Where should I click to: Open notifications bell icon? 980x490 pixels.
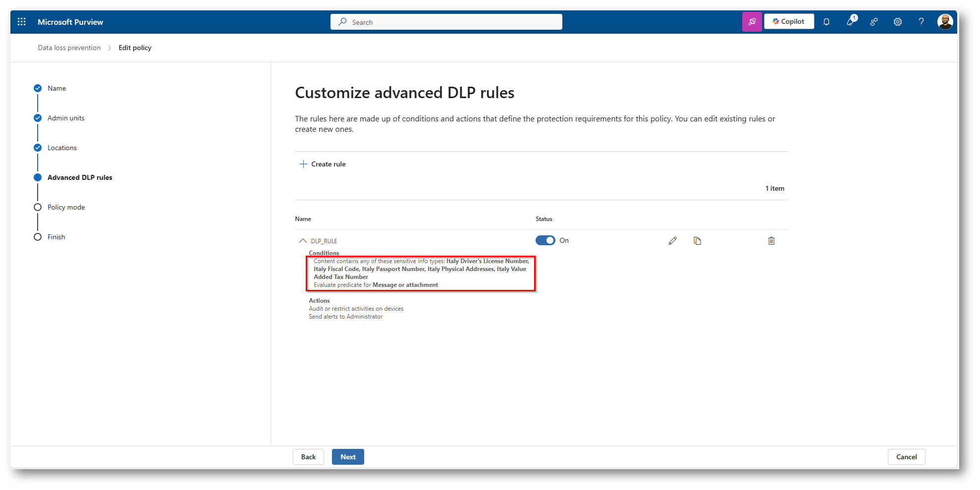click(x=826, y=22)
